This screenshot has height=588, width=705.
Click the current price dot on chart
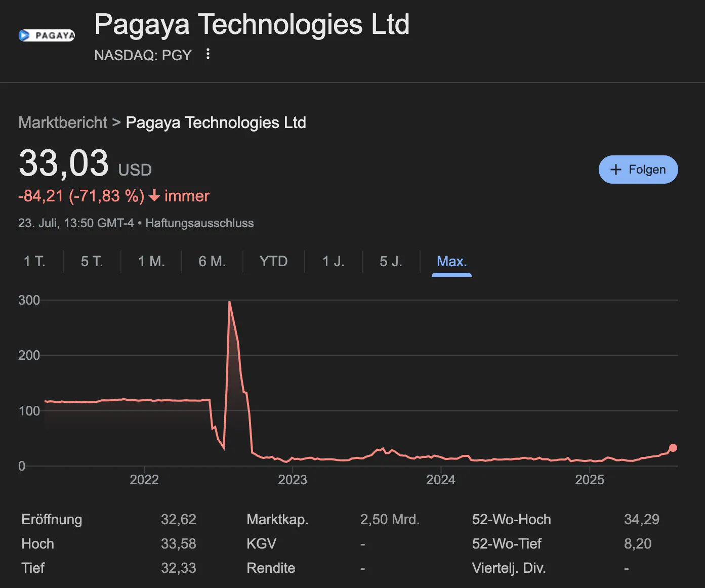click(x=673, y=448)
